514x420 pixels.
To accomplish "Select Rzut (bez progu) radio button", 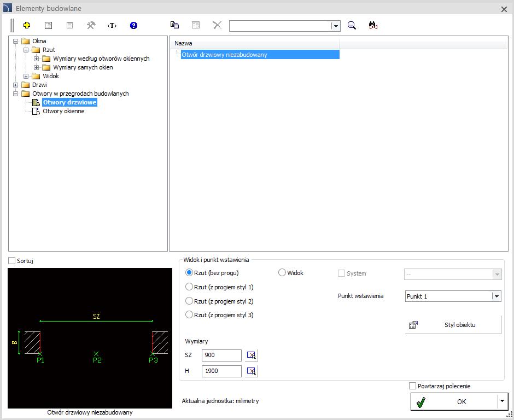I will point(189,273).
